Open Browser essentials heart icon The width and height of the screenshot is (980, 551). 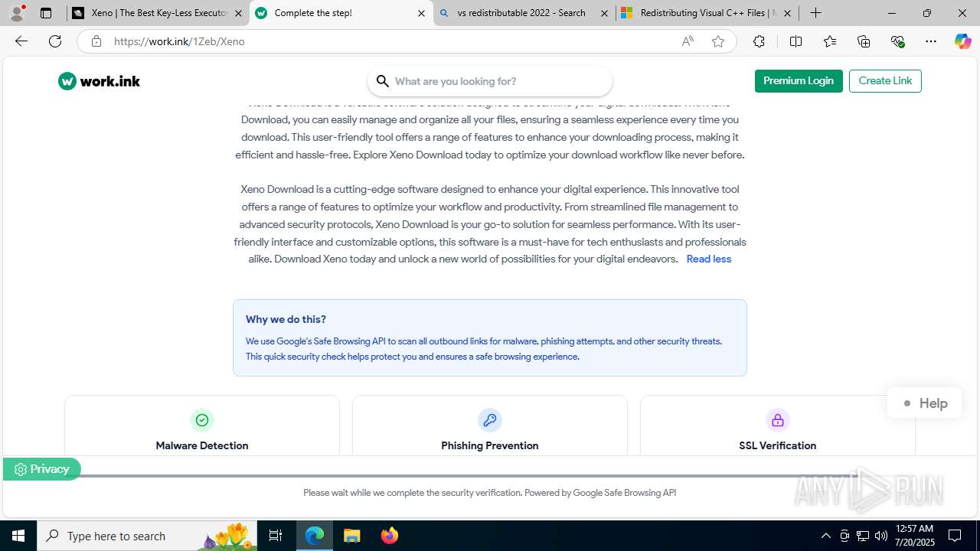[897, 41]
